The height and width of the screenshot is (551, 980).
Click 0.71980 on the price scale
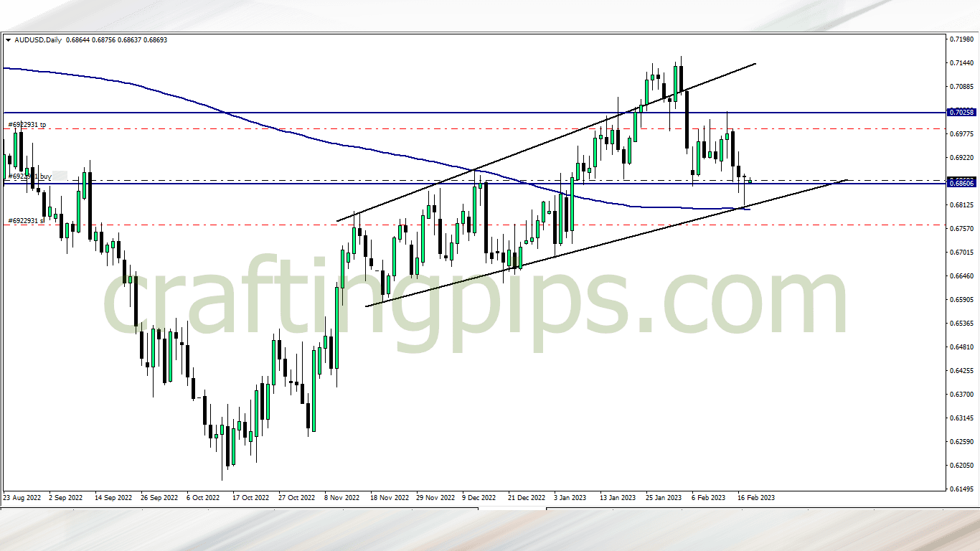[x=961, y=39]
